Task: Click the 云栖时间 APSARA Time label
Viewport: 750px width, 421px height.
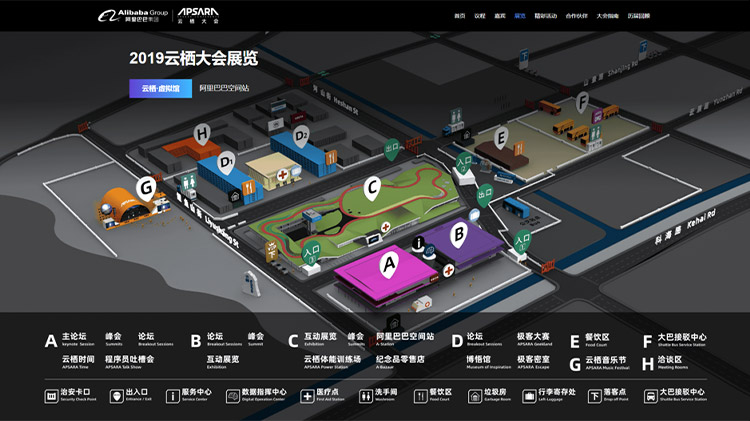Action: point(78,362)
